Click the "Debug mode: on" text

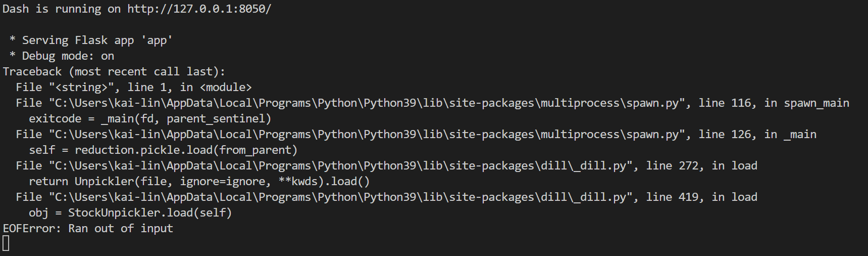point(68,56)
